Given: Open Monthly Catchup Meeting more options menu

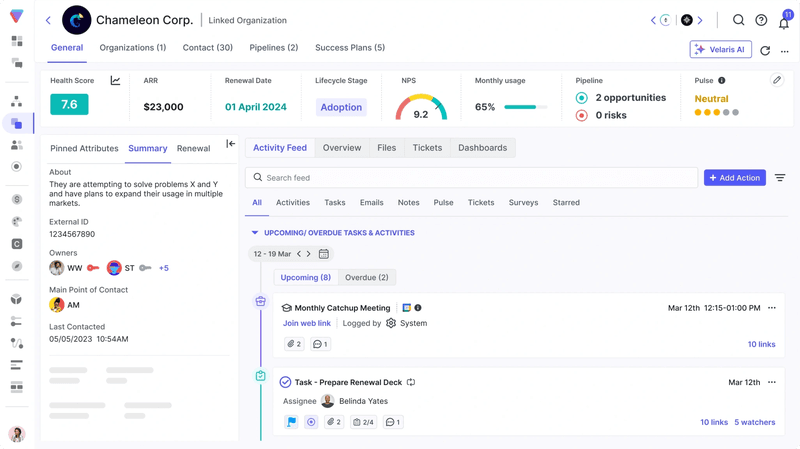Looking at the screenshot, I should pyautogui.click(x=772, y=308).
